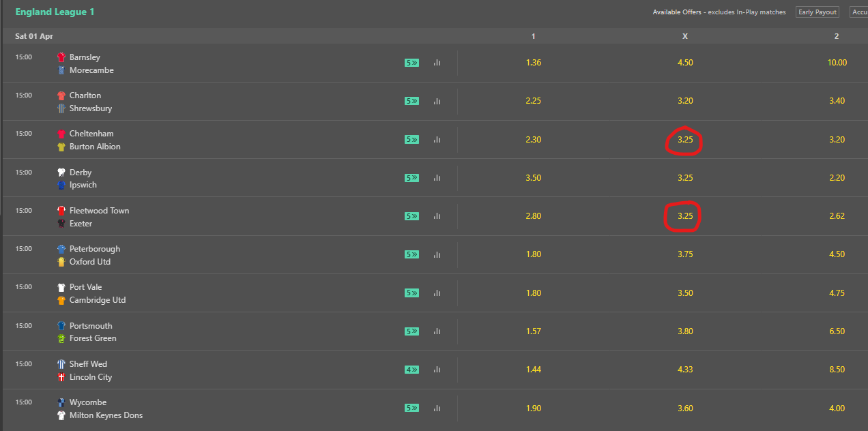Click the Lincoln City shirt icon

[61, 377]
